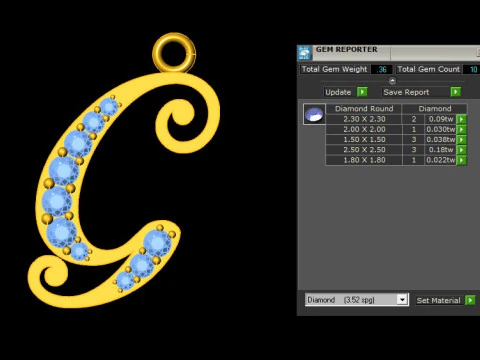Click green arrow next to Save Report
This screenshot has height=360, width=480.
pos(455,92)
